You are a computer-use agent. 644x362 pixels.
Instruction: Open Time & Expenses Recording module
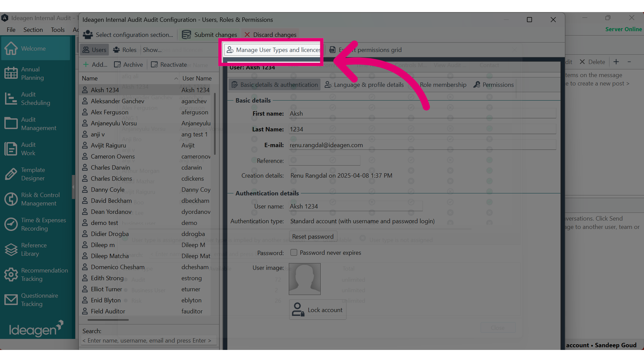[35, 224]
